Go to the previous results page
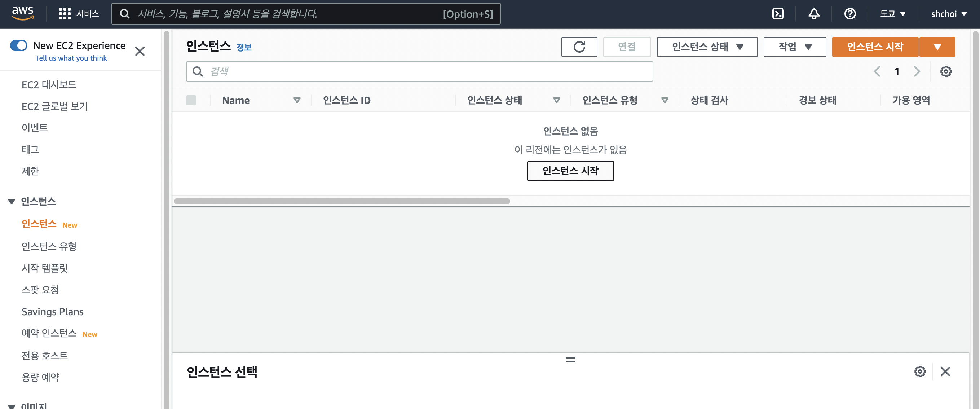This screenshot has width=980, height=409. tap(877, 71)
